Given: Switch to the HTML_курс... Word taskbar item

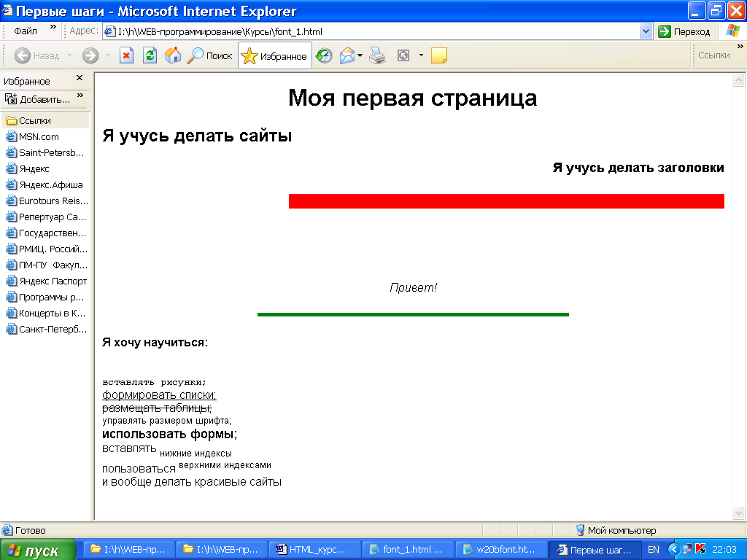Looking at the screenshot, I should point(314,550).
